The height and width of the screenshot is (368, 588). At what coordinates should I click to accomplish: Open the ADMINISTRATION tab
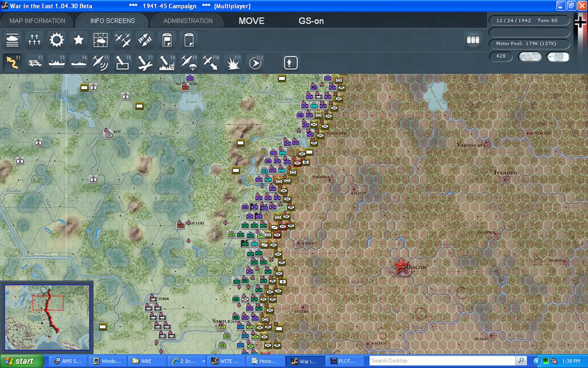[188, 21]
